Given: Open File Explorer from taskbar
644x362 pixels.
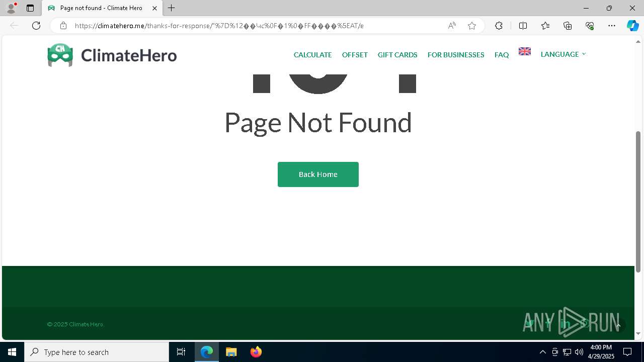Looking at the screenshot, I should [231, 352].
